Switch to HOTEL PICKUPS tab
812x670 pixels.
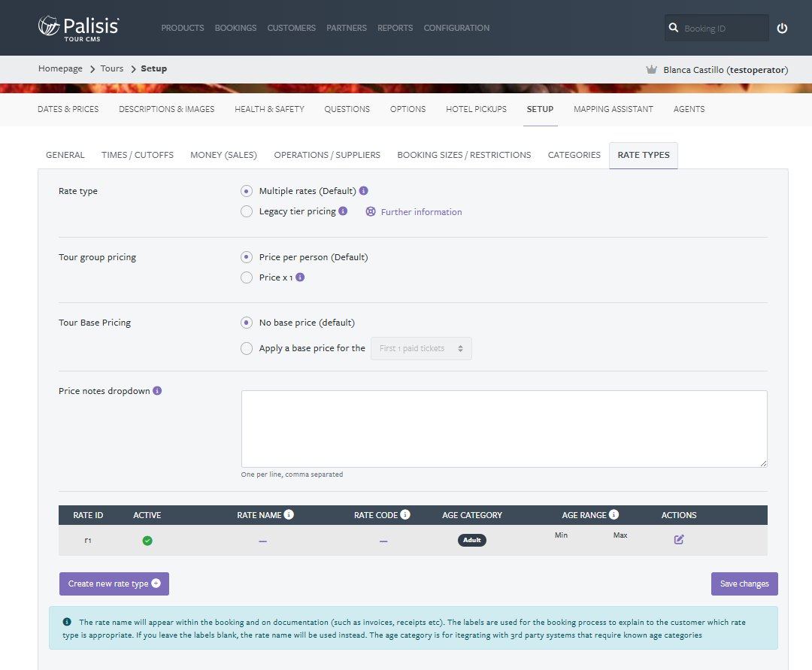pyautogui.click(x=477, y=109)
